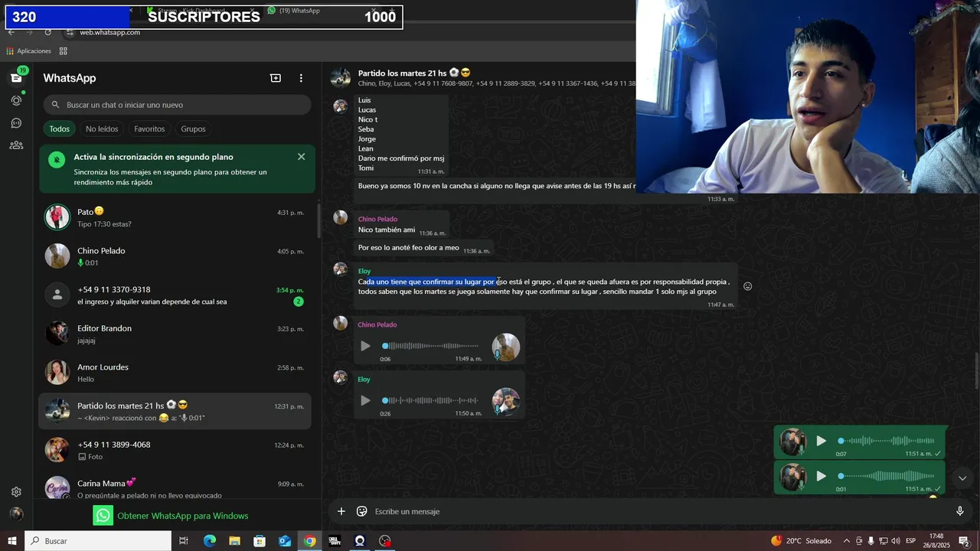
Task: Play the sent 0:01 voice message
Action: [x=821, y=476]
